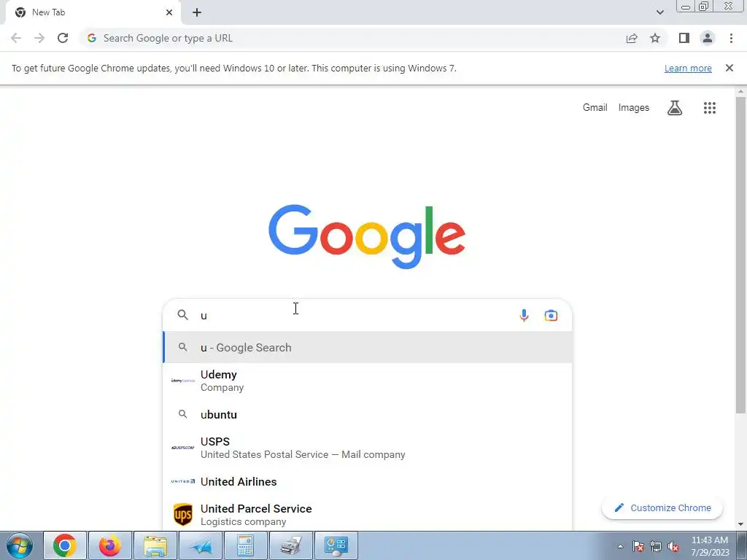Dismiss the Windows 7 update infobar
Viewport: 747px width, 560px height.
tap(729, 68)
